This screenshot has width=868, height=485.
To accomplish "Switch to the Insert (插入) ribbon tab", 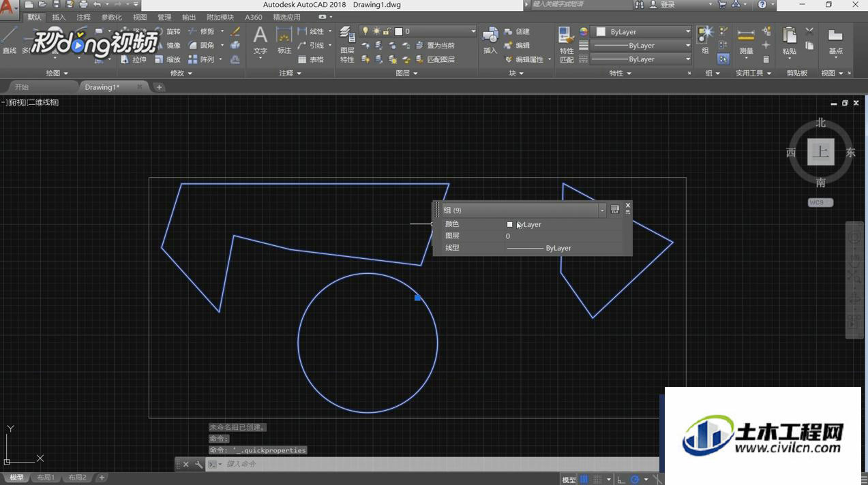I will [x=59, y=17].
